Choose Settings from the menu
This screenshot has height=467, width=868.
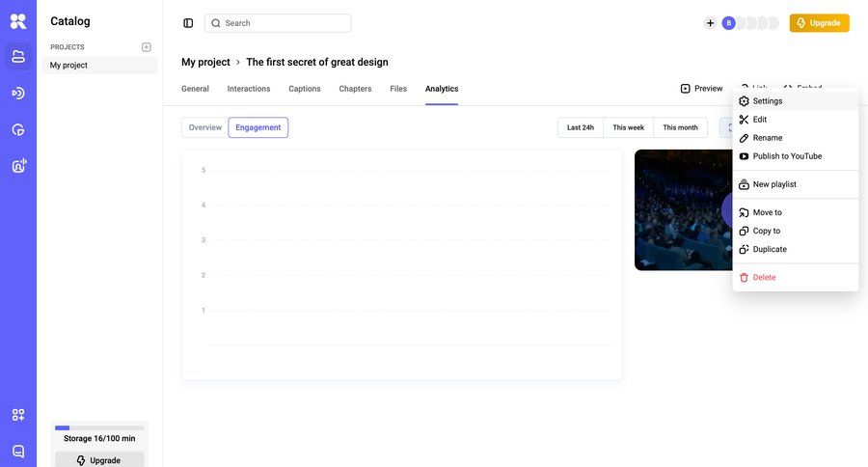pyautogui.click(x=796, y=101)
